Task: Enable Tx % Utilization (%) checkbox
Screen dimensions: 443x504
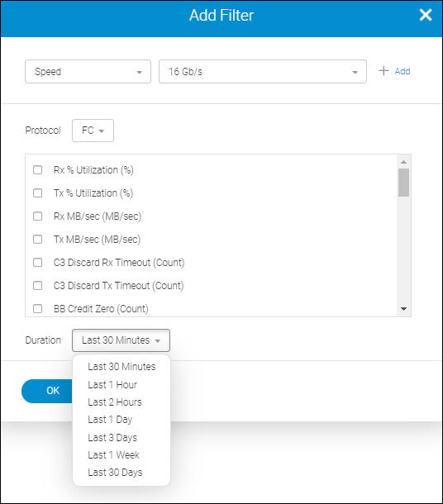Action: pos(38,193)
